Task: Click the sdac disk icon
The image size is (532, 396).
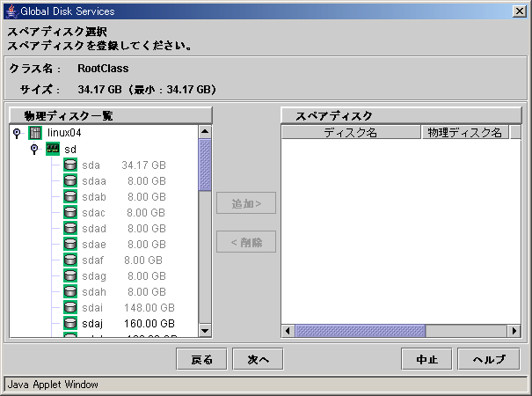Action: coord(70,212)
